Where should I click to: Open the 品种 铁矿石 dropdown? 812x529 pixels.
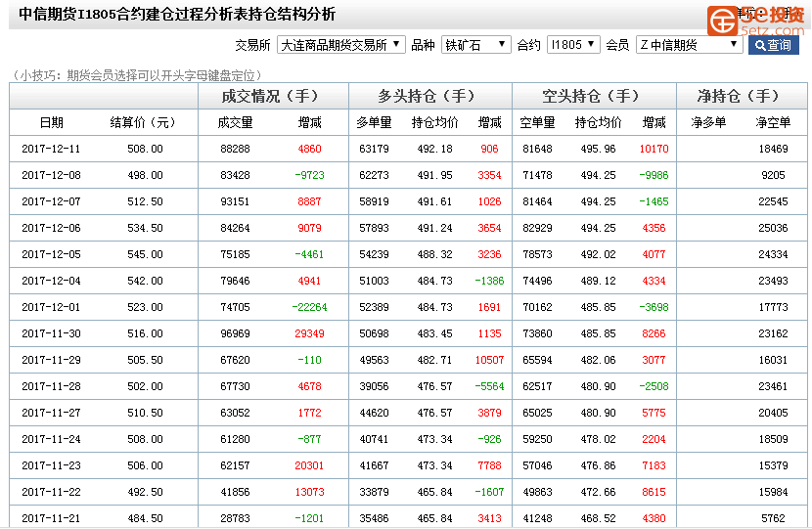475,45
